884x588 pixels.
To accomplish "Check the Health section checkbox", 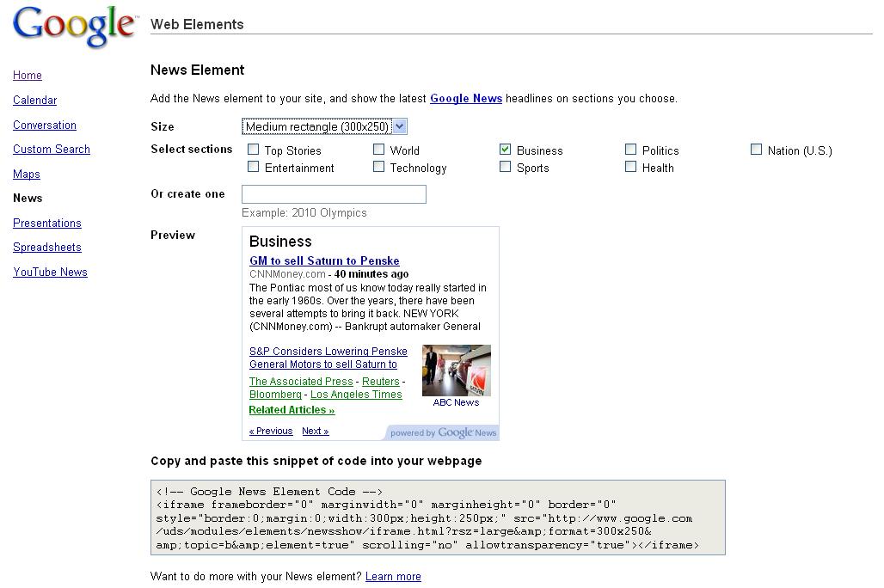I will coord(631,167).
